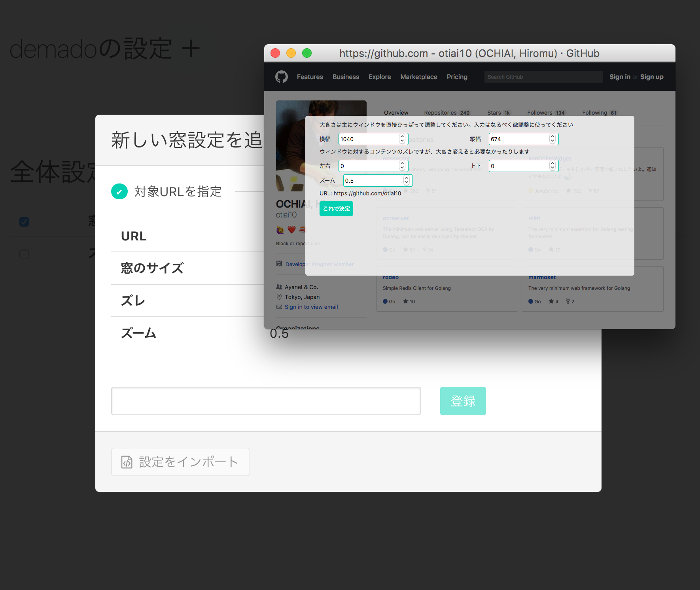Click the GitHub Octocat logo
700x590 pixels.
pos(282,76)
